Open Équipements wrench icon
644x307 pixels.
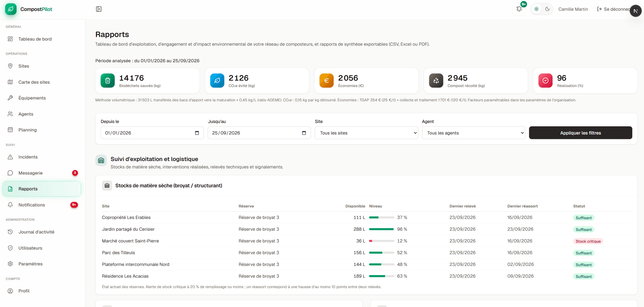10,98
